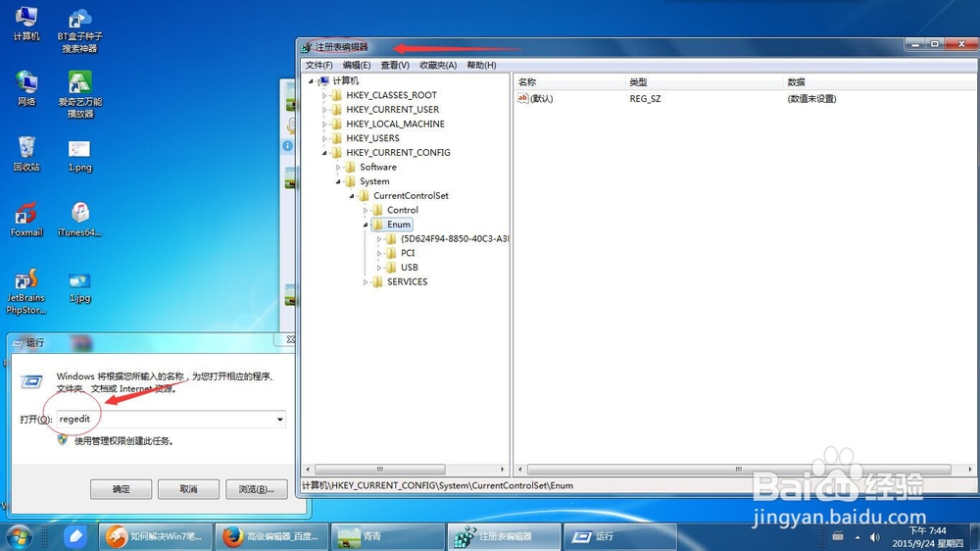This screenshot has width=980, height=551.
Task: Click the registry editor title bar icon
Action: pyautogui.click(x=306, y=47)
